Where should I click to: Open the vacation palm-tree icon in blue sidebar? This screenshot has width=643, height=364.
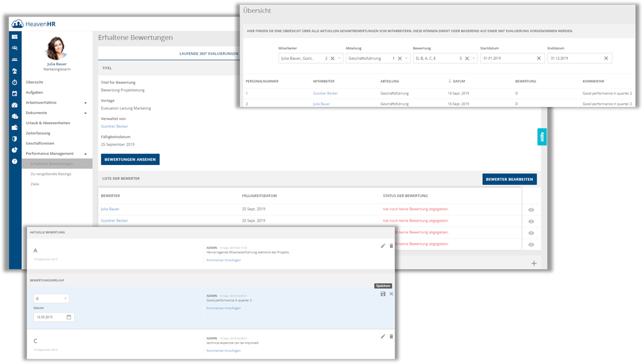(x=14, y=71)
